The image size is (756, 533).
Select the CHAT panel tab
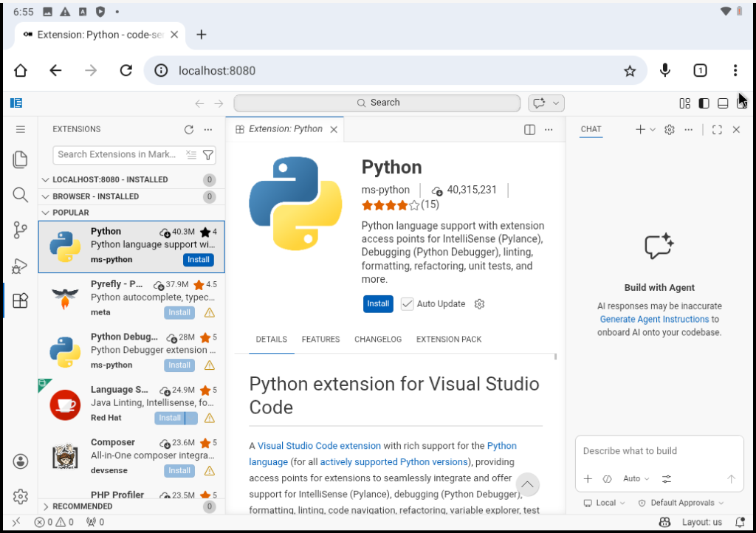tap(591, 129)
